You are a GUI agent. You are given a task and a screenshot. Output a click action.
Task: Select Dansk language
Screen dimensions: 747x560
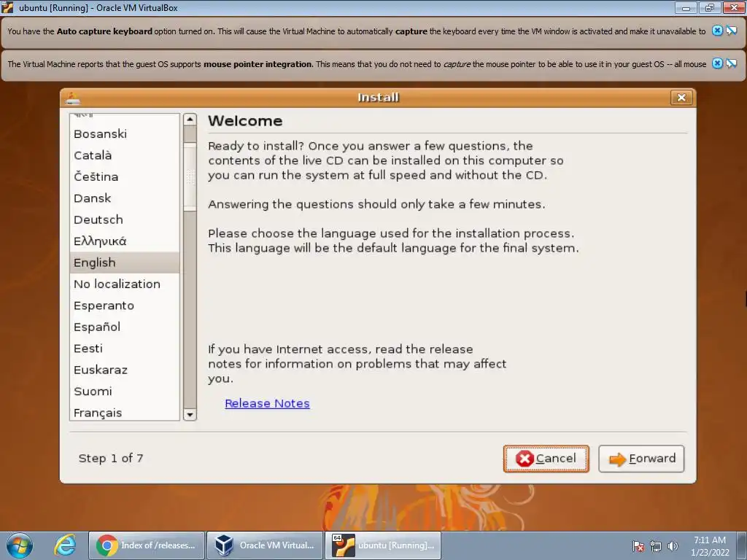pos(124,198)
